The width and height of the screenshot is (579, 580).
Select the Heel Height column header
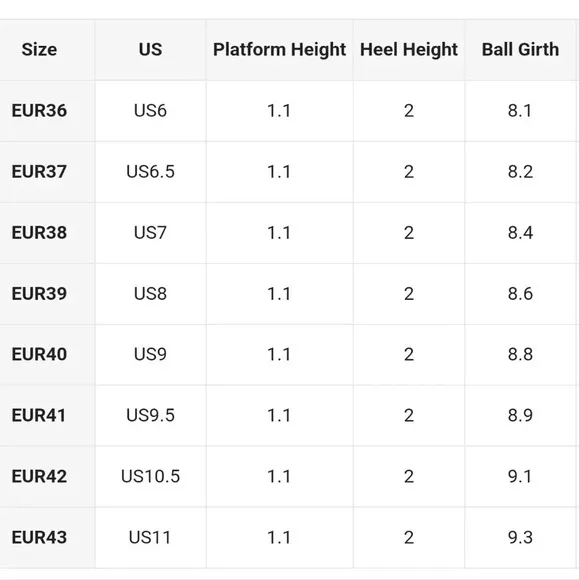(x=409, y=50)
